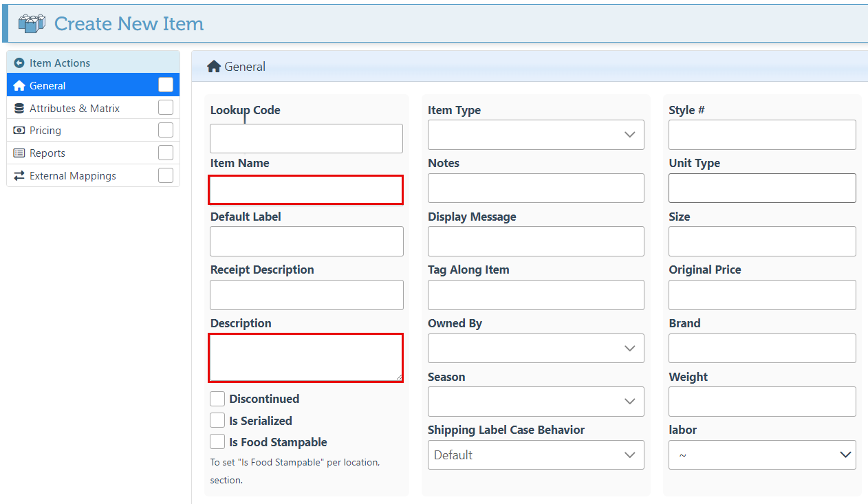
Task: Click the home icon in the General panel header
Action: [x=214, y=67]
